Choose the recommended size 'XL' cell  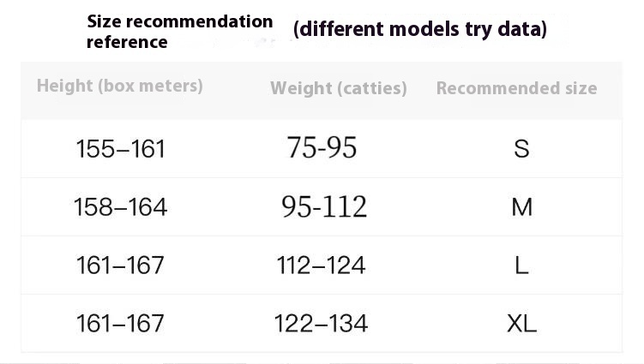point(521,324)
